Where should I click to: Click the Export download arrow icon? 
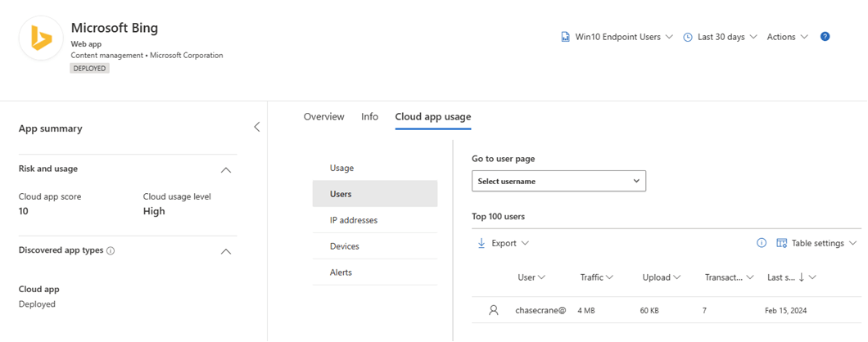tap(481, 243)
